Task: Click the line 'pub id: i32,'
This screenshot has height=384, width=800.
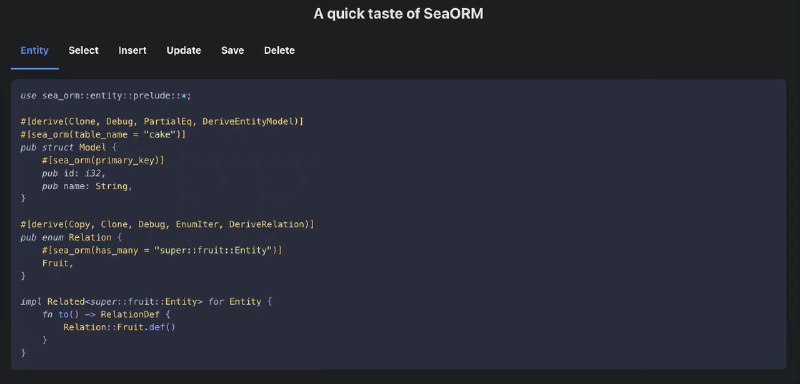Action: (x=73, y=173)
